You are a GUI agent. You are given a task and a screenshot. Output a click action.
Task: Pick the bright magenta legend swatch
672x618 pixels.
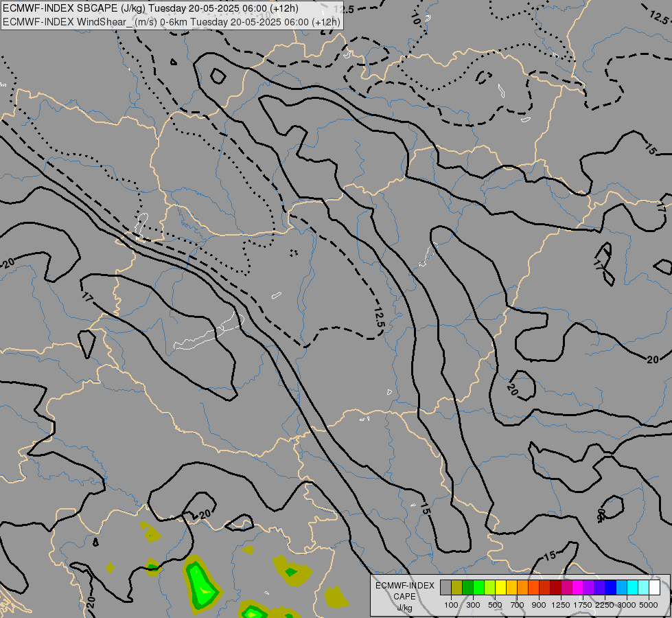(x=578, y=588)
